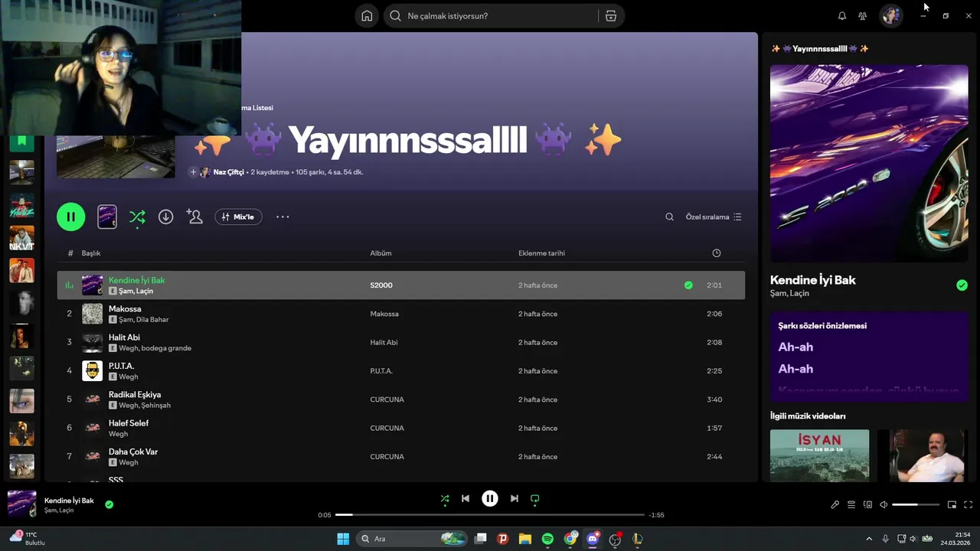
Task: Select the 'Halef Selef' track title
Action: (129, 423)
